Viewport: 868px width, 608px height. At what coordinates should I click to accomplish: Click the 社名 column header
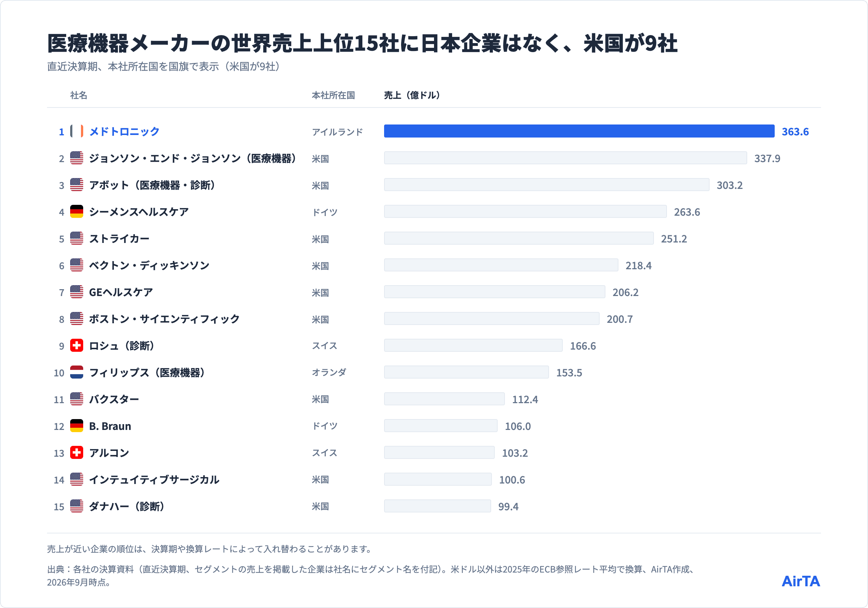[x=78, y=95]
